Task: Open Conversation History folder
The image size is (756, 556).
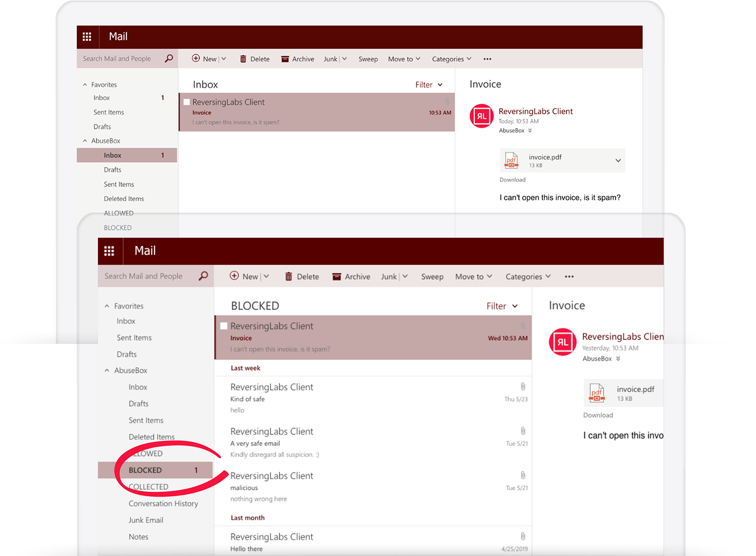Action: [163, 503]
